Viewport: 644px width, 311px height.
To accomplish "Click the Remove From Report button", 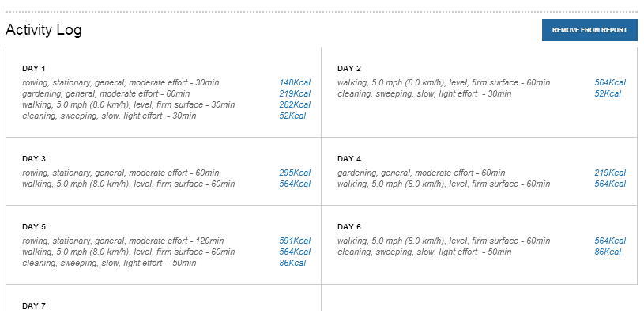I will click(x=589, y=30).
